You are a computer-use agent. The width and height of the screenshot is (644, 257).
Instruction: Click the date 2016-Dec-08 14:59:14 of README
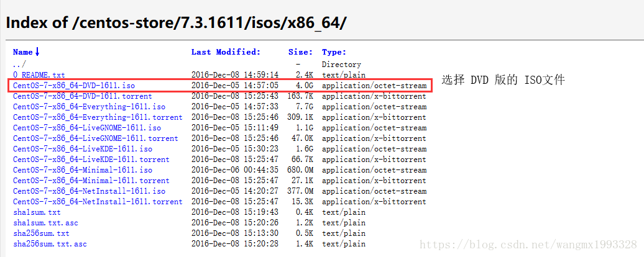point(235,75)
